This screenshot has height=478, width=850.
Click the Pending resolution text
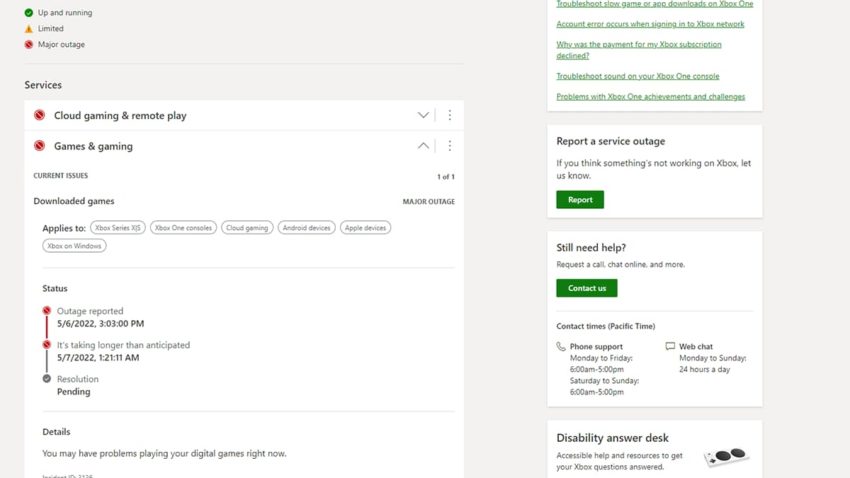coord(74,391)
